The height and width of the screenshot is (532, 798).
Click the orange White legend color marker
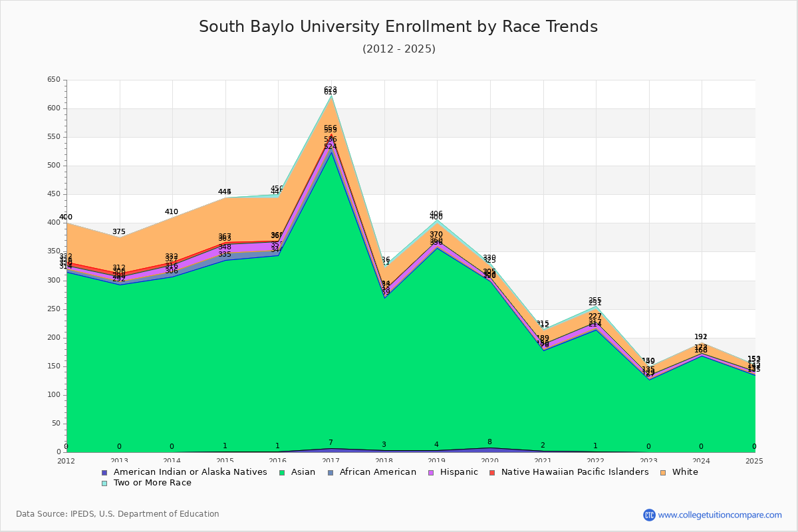click(664, 473)
